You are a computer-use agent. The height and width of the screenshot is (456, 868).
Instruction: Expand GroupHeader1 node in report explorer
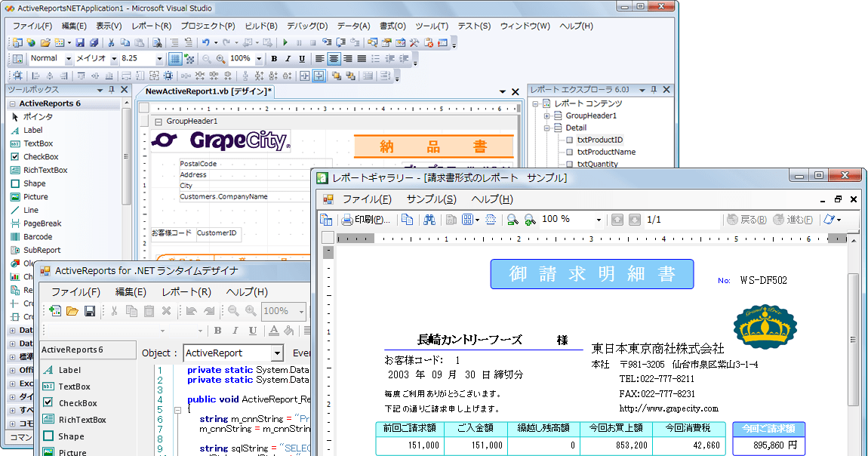tap(546, 116)
